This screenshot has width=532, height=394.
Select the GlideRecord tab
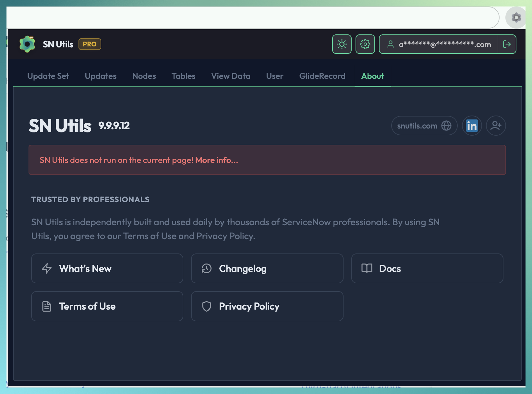(322, 76)
